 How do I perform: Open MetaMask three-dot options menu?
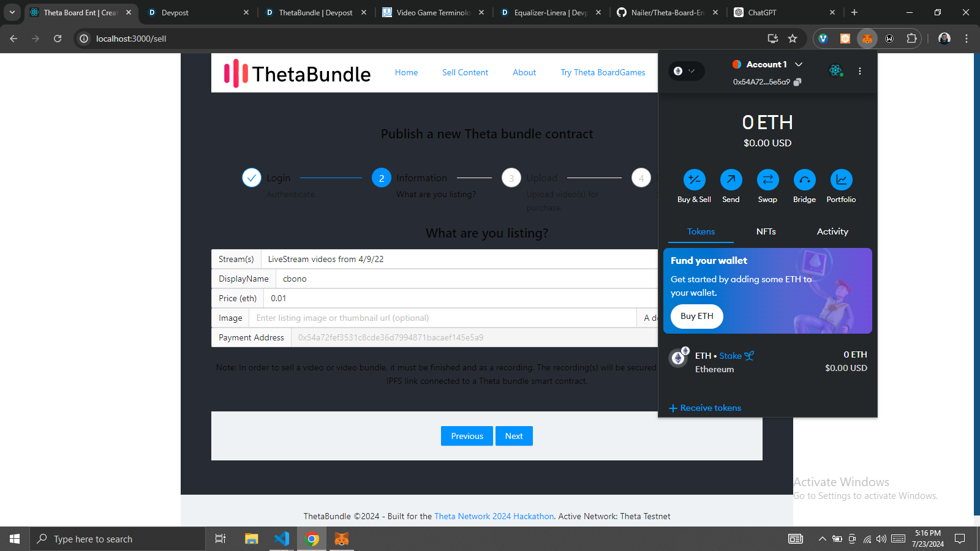[x=860, y=71]
